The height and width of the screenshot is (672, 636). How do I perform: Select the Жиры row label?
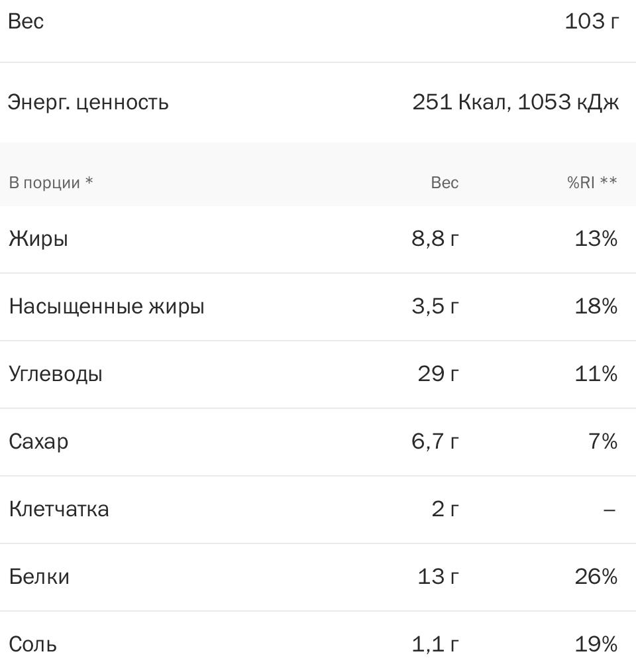[38, 239]
